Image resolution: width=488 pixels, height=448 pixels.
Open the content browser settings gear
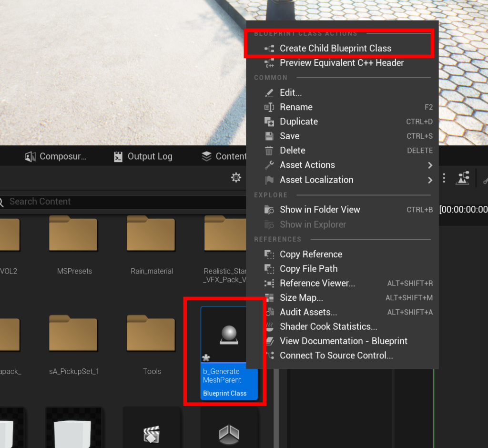(236, 177)
